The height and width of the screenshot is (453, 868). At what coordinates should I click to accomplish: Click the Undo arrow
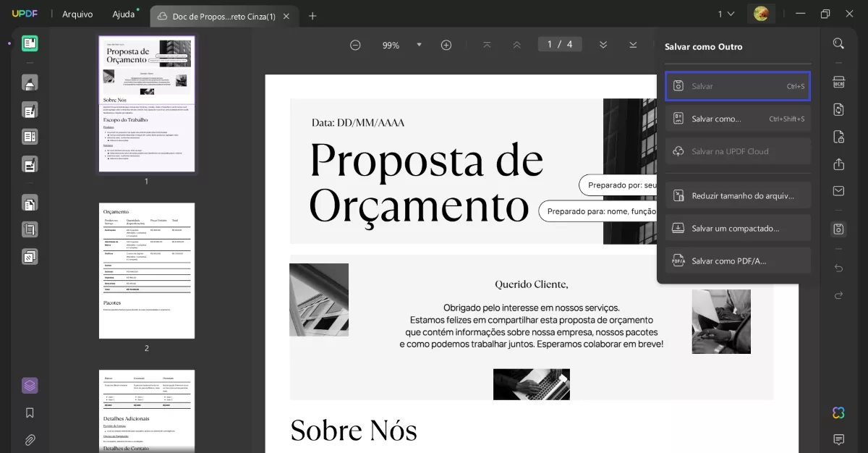pyautogui.click(x=838, y=268)
